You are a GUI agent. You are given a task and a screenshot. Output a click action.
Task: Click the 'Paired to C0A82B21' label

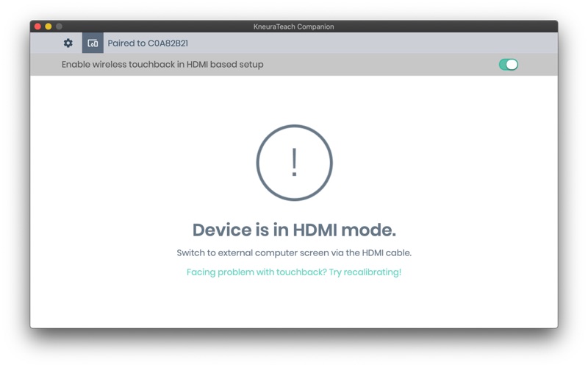coord(148,43)
